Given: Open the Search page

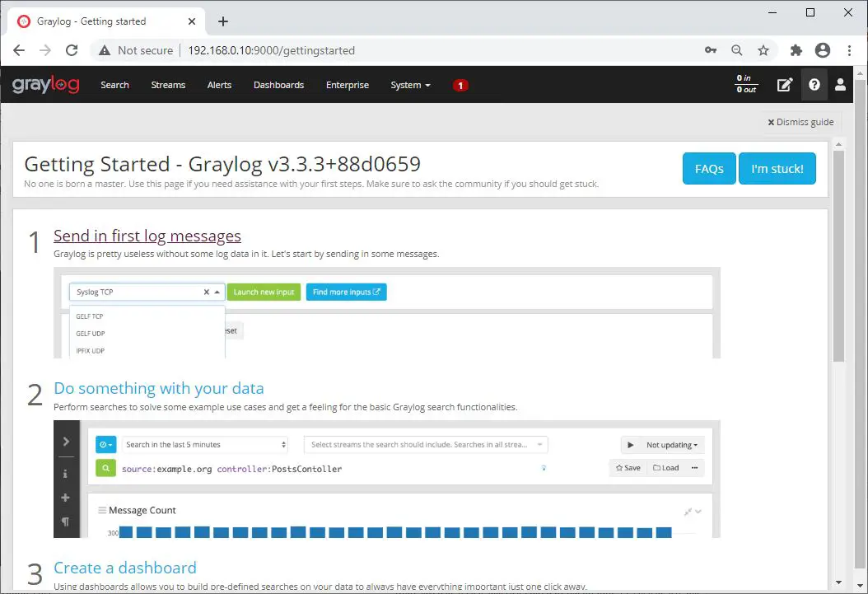Looking at the screenshot, I should click(x=114, y=85).
